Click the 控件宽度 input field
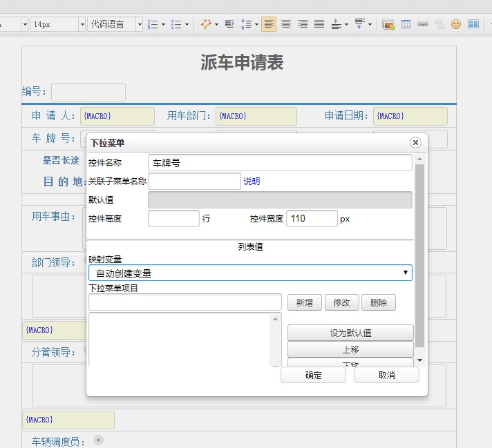The width and height of the screenshot is (492, 448). 312,219
